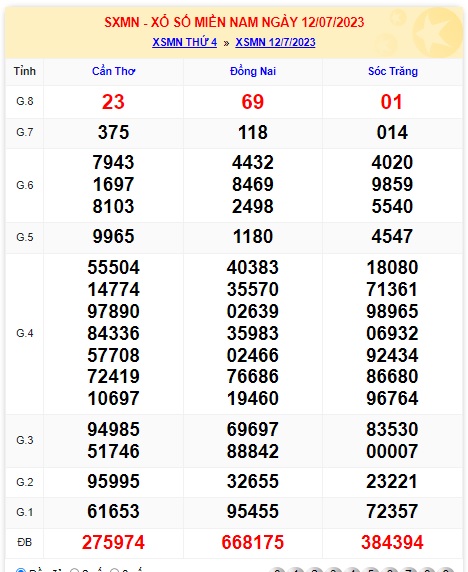468x572 pixels.
Task: Click the G.7 number 118
Action: [253, 132]
